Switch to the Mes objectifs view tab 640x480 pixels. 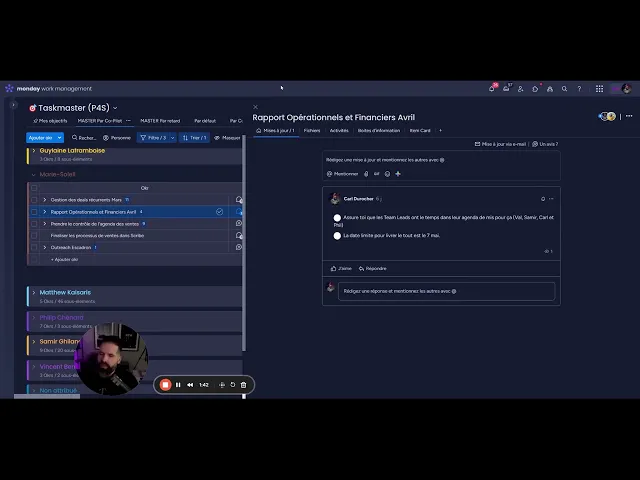50,121
